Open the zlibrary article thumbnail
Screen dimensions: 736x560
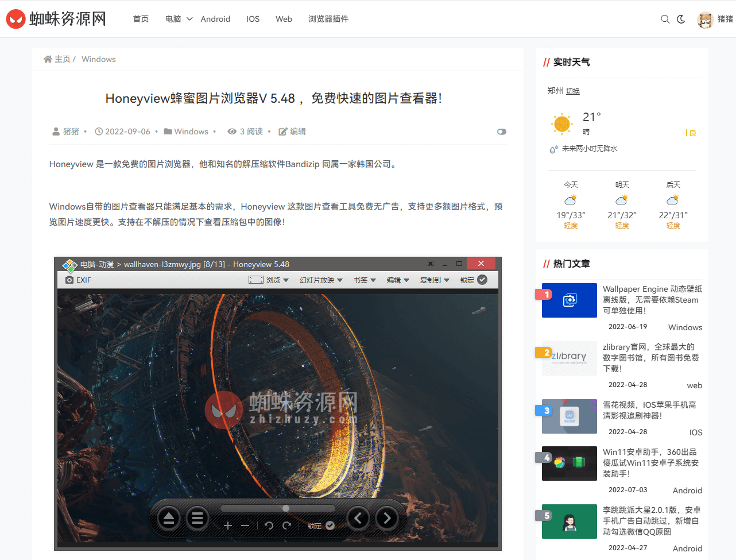point(570,358)
